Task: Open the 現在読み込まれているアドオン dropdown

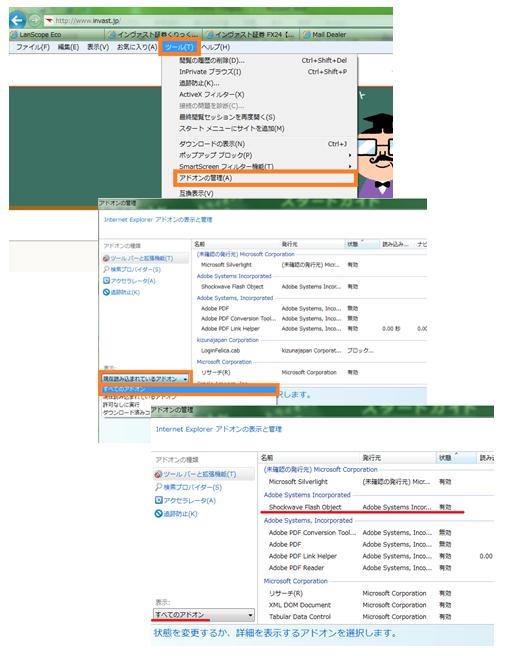Action: (x=146, y=379)
